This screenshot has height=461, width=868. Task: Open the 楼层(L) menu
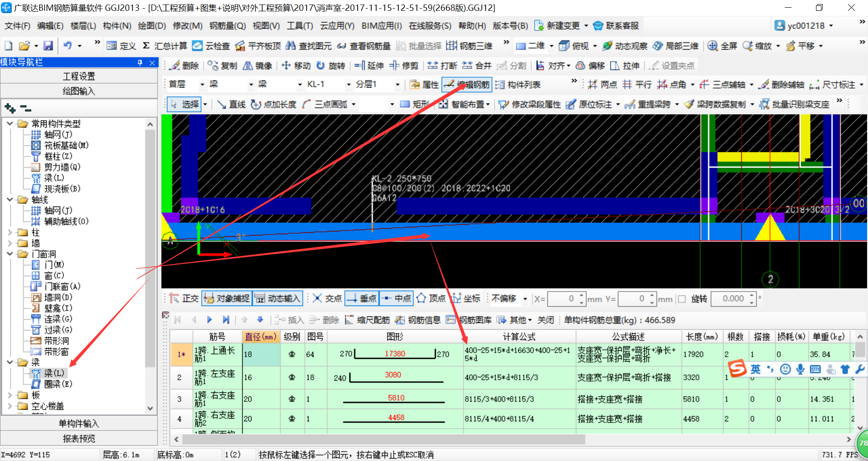pyautogui.click(x=83, y=26)
